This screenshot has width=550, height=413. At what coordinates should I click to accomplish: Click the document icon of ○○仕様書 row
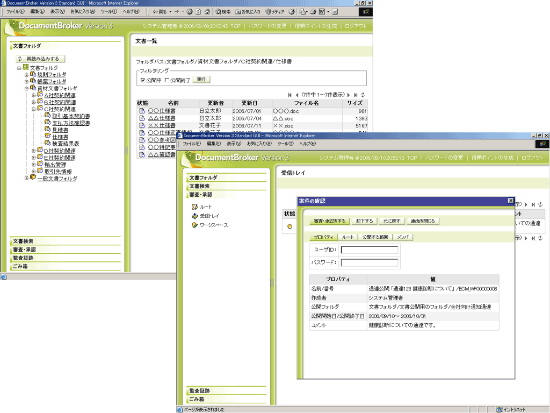pos(142,111)
